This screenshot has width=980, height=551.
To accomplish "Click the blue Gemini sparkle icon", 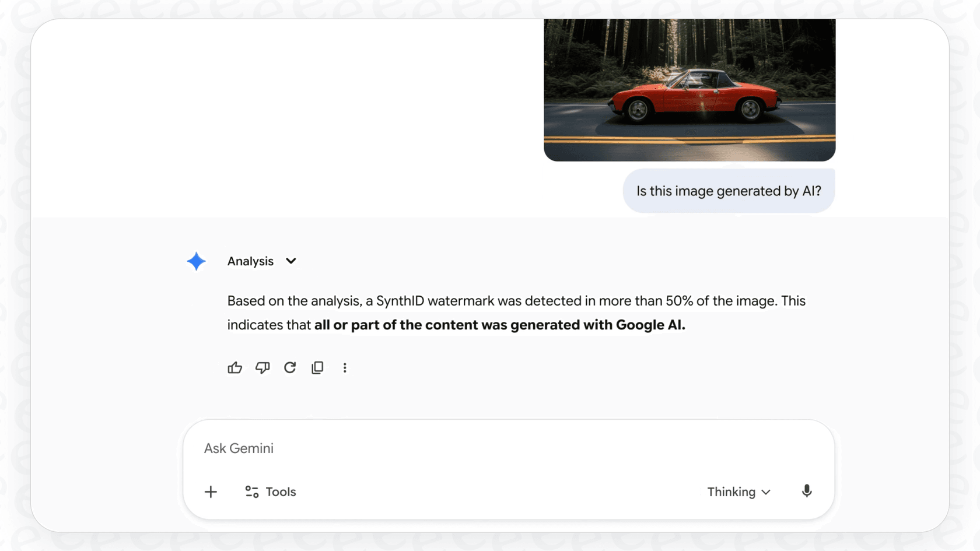I will [197, 261].
